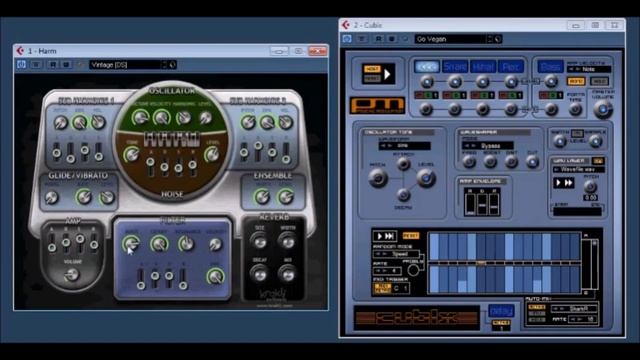Click the Reverb Size knob in Harm

pyautogui.click(x=259, y=242)
